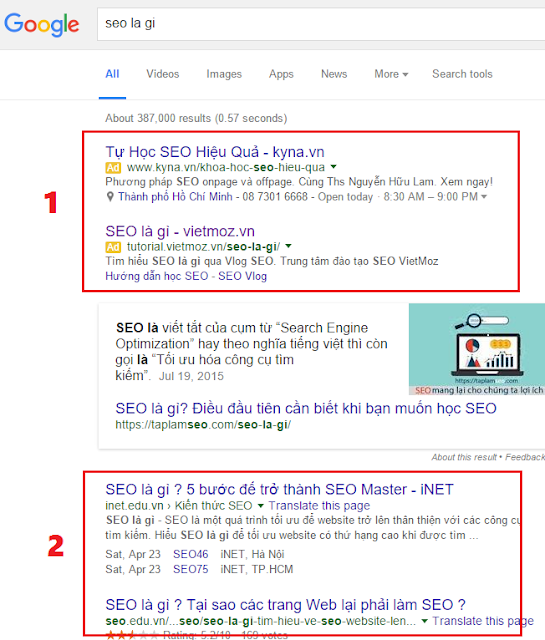
Task: Click 'Translate this page' for seo.edu.vn
Action: tap(483, 621)
